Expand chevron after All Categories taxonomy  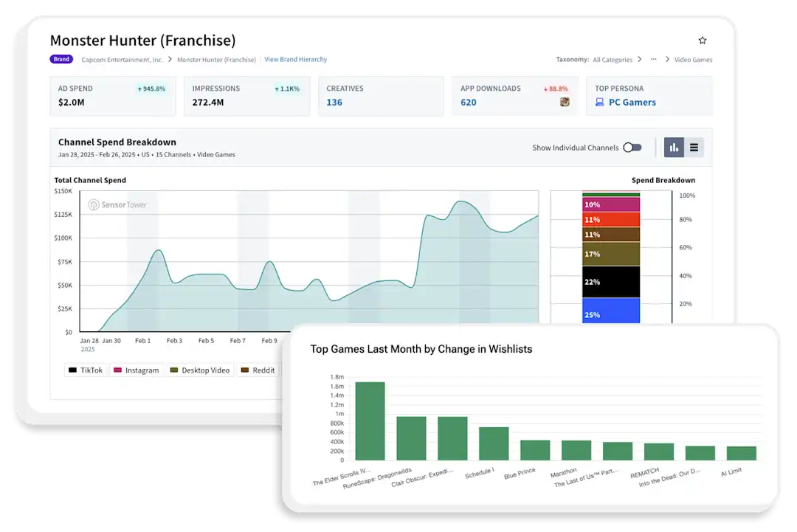pyautogui.click(x=639, y=60)
